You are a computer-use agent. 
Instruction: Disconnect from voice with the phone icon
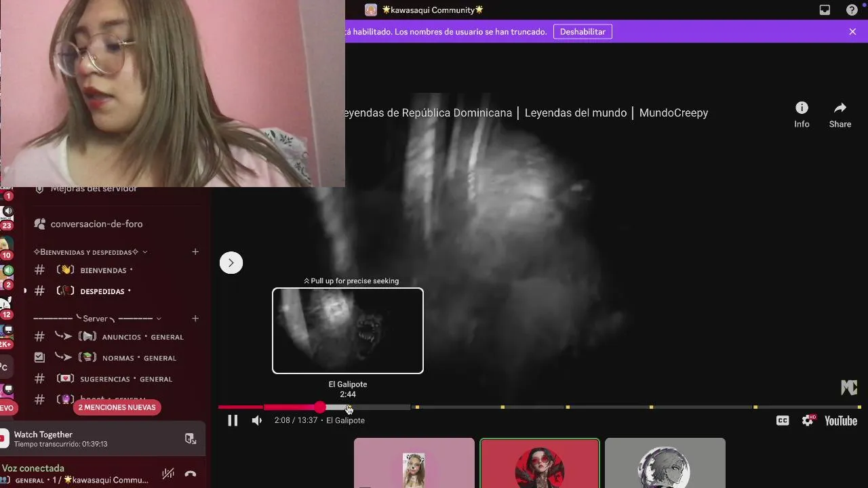(191, 474)
